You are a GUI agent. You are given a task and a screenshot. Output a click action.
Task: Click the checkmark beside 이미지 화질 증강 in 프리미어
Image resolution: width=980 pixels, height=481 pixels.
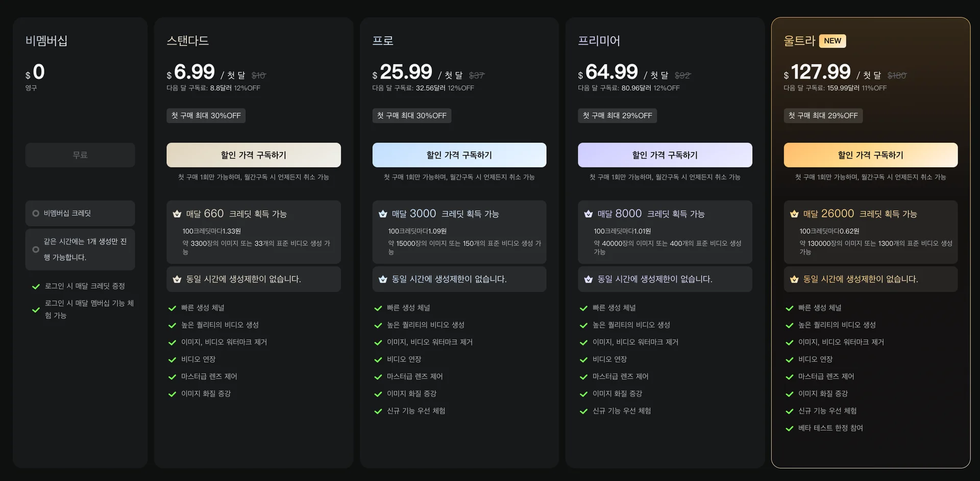point(583,393)
